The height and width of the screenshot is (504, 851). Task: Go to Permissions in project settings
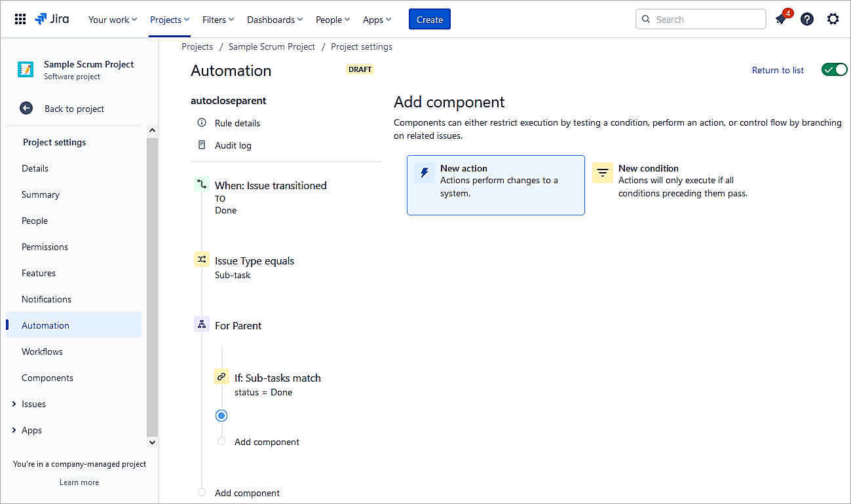click(45, 247)
